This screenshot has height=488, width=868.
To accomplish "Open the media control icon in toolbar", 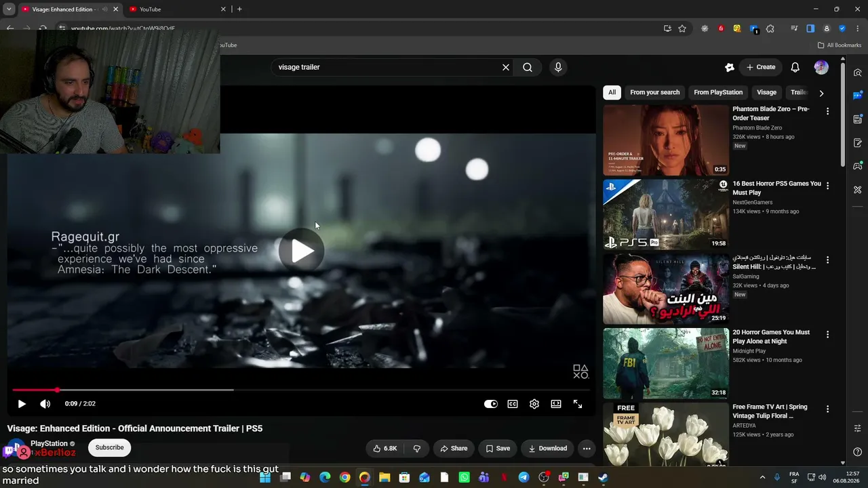I will click(794, 28).
